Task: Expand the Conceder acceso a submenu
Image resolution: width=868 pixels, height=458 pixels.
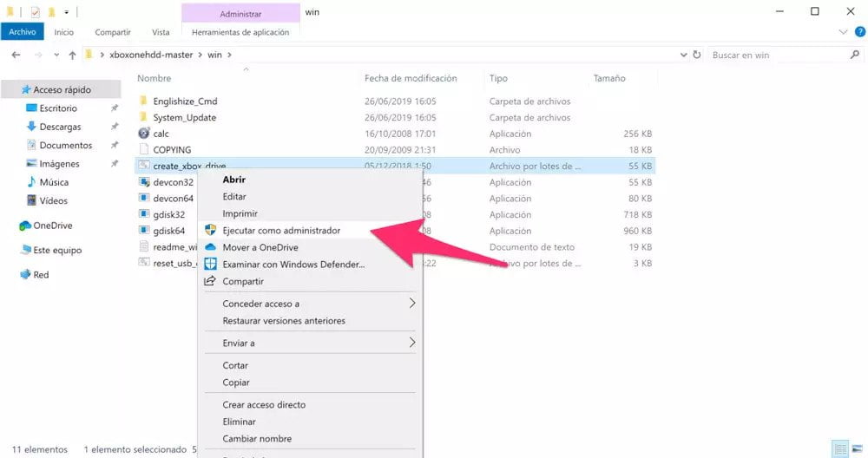Action: click(412, 304)
